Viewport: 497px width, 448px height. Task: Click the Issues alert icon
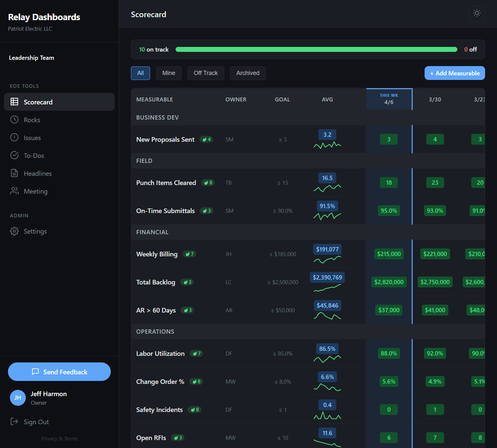pos(14,137)
